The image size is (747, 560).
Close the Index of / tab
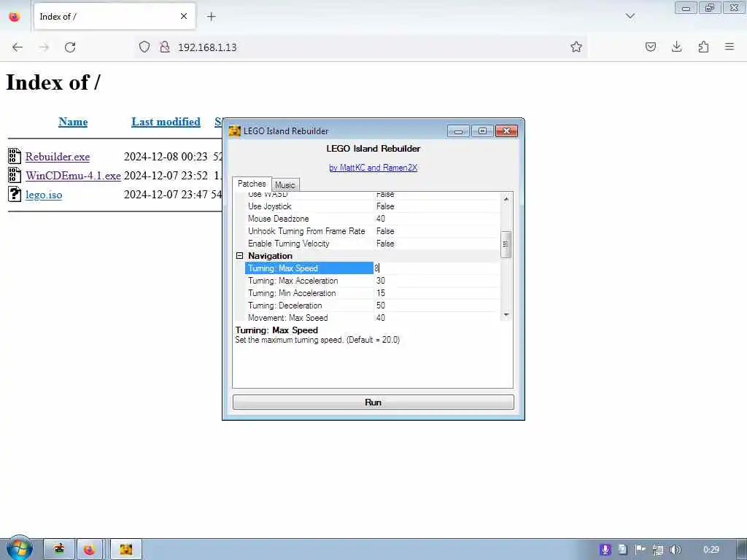pos(183,16)
